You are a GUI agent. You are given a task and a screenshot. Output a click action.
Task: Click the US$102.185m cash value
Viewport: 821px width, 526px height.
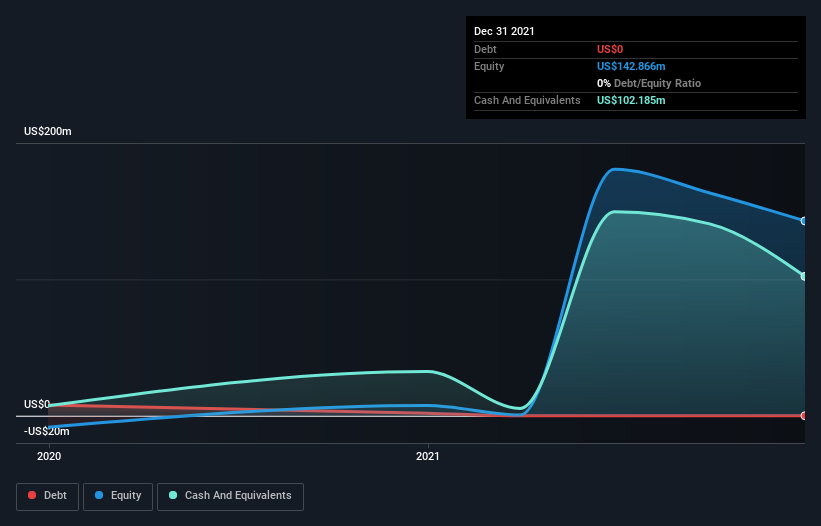pyautogui.click(x=631, y=100)
